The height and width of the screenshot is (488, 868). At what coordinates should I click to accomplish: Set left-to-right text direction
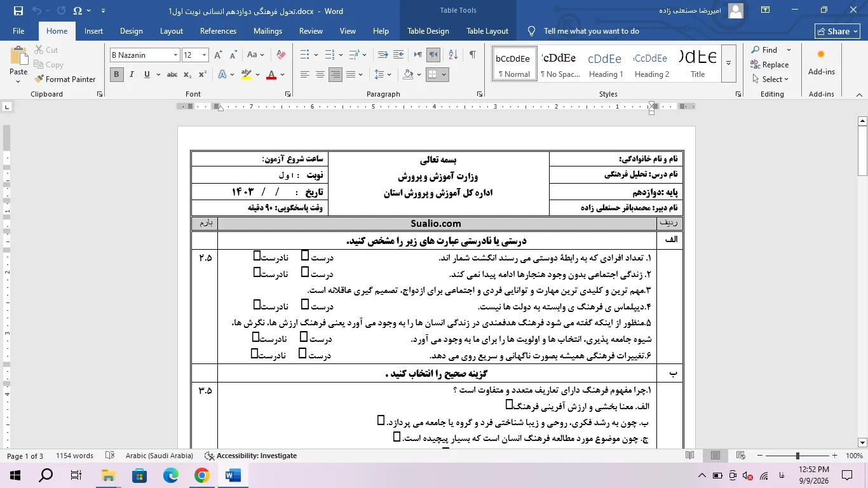(x=418, y=55)
